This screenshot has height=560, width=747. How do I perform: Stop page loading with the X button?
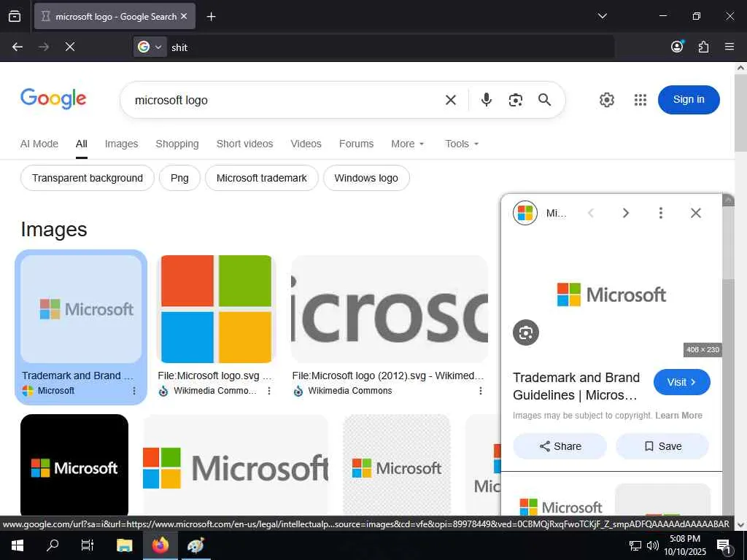[69, 47]
